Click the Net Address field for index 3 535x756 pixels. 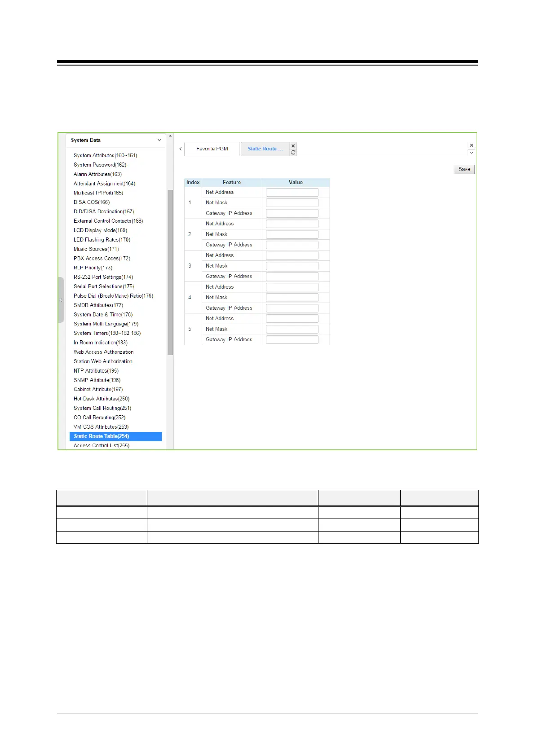tap(292, 255)
